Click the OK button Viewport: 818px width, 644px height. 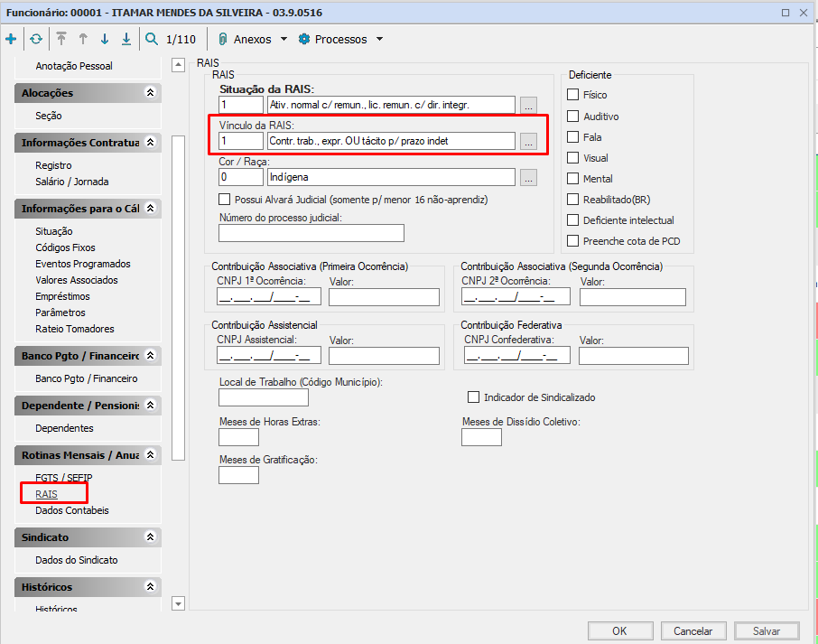pyautogui.click(x=620, y=631)
